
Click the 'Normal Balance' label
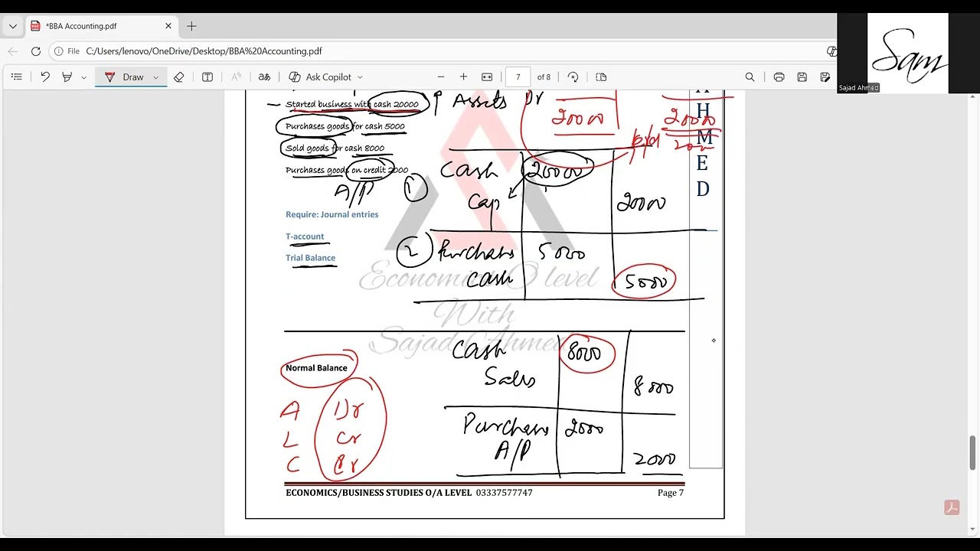316,368
